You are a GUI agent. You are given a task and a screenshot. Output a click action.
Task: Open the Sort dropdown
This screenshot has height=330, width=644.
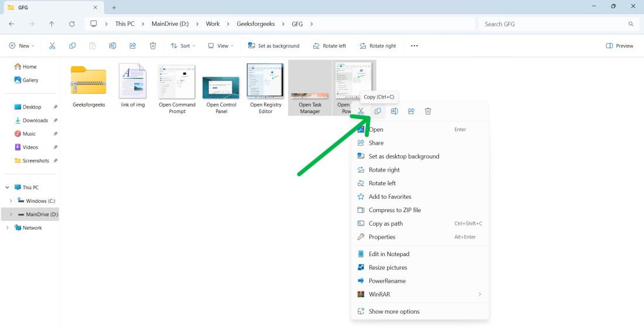click(183, 46)
